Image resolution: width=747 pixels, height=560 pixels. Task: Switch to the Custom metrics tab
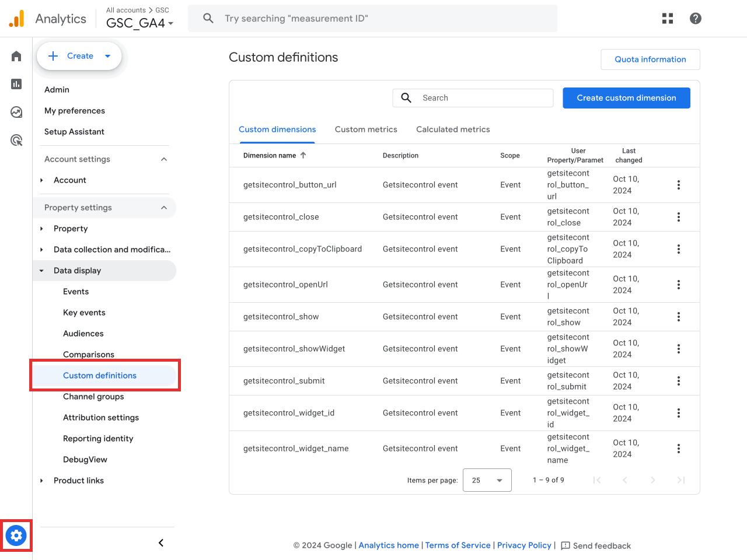pyautogui.click(x=366, y=129)
